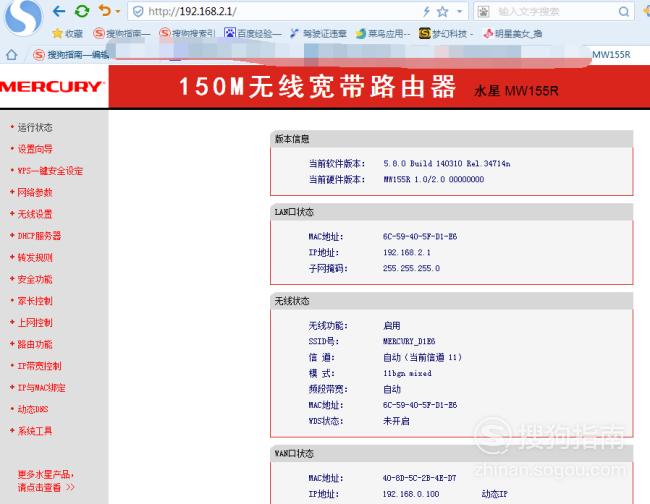Open the 驾驶证违章 bookmark
Viewport: 650px width, 504px height.
tap(318, 34)
